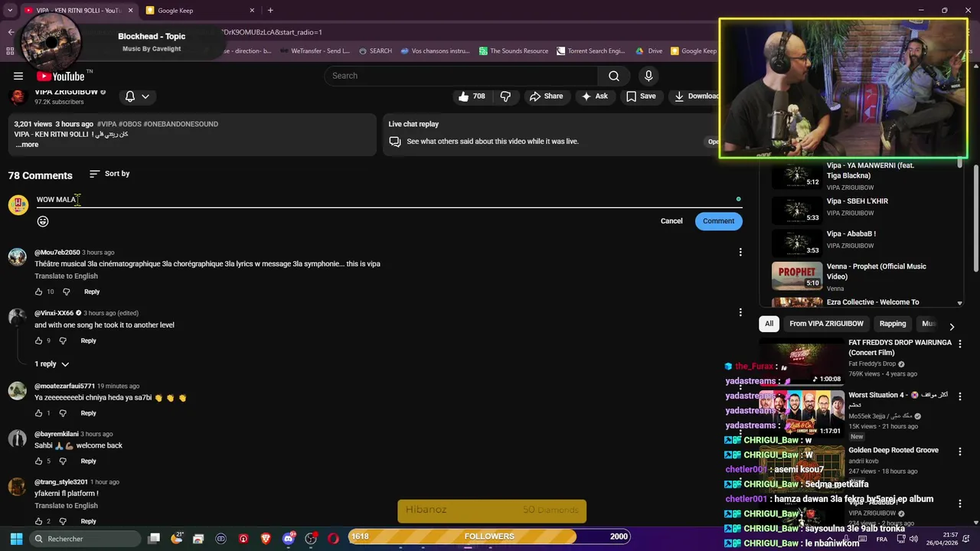
Task: Download the video
Action: [696, 96]
